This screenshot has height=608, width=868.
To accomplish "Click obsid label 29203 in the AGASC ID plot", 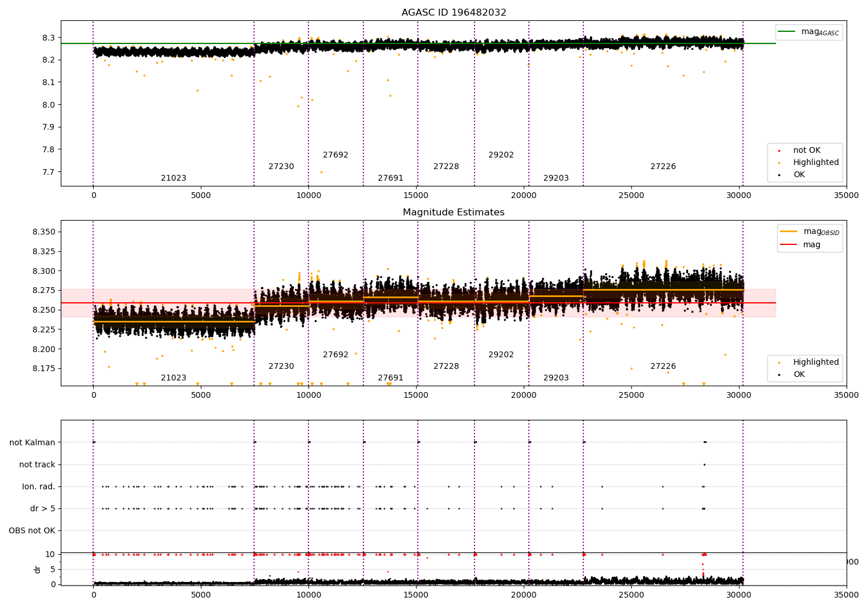I will pyautogui.click(x=556, y=178).
